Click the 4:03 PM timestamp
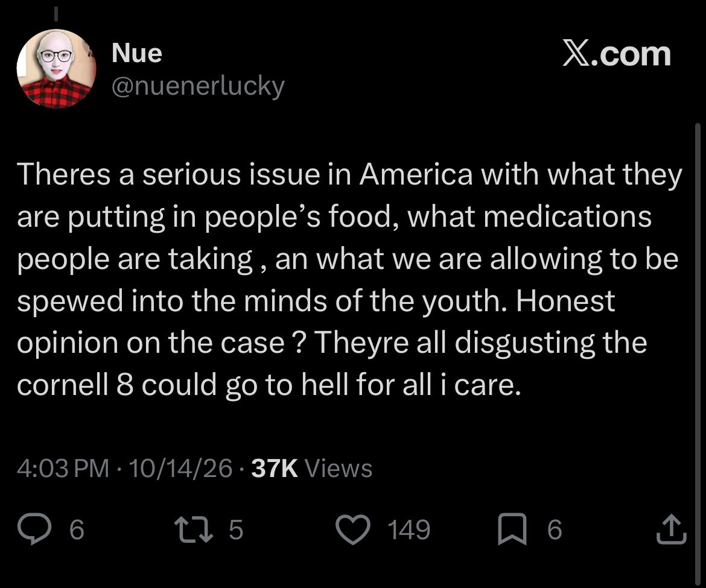Image resolution: width=706 pixels, height=588 pixels. pyautogui.click(x=63, y=468)
